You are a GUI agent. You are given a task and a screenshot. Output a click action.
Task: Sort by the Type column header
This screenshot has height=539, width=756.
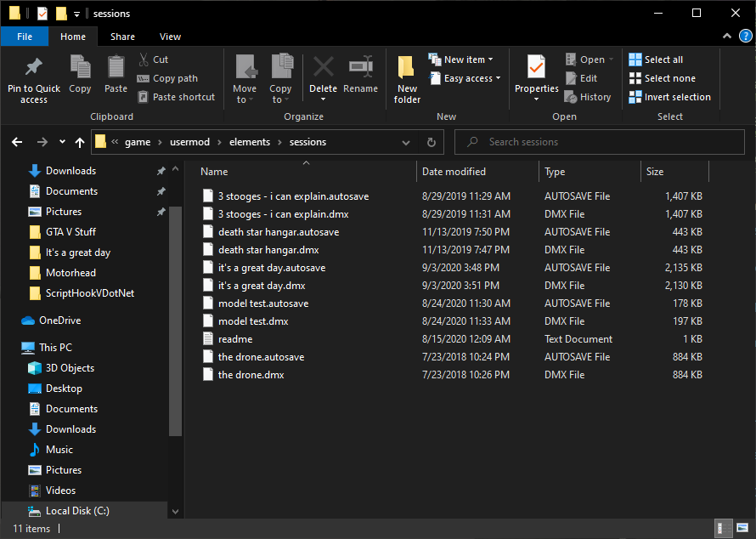point(590,172)
